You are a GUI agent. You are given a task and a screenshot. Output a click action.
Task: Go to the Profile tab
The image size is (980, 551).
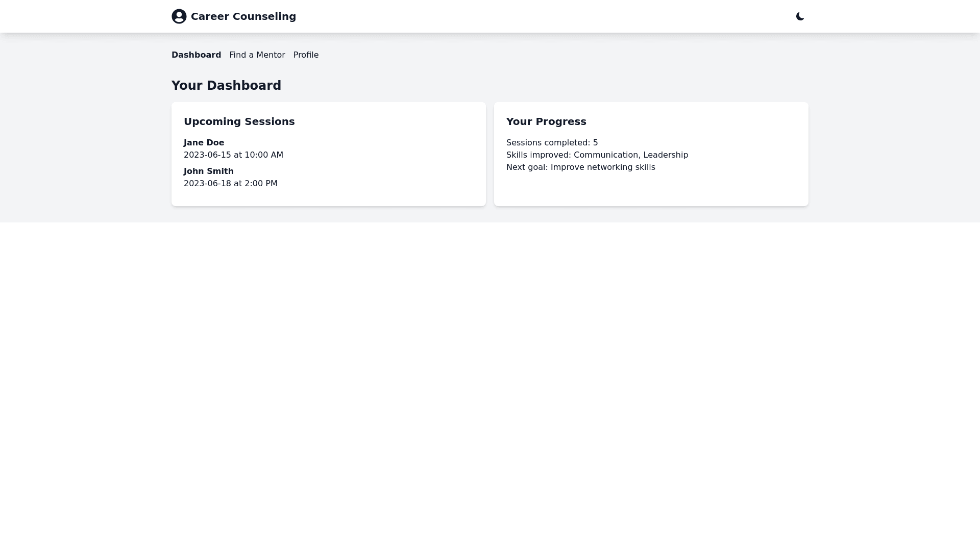[x=306, y=55]
